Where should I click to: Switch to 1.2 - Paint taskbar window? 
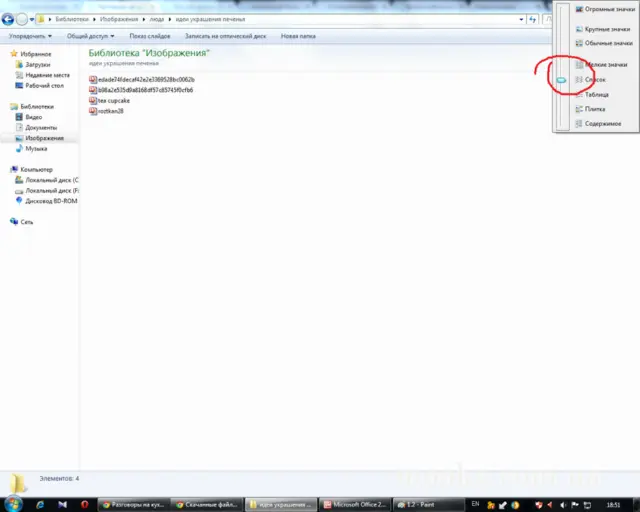point(428,505)
